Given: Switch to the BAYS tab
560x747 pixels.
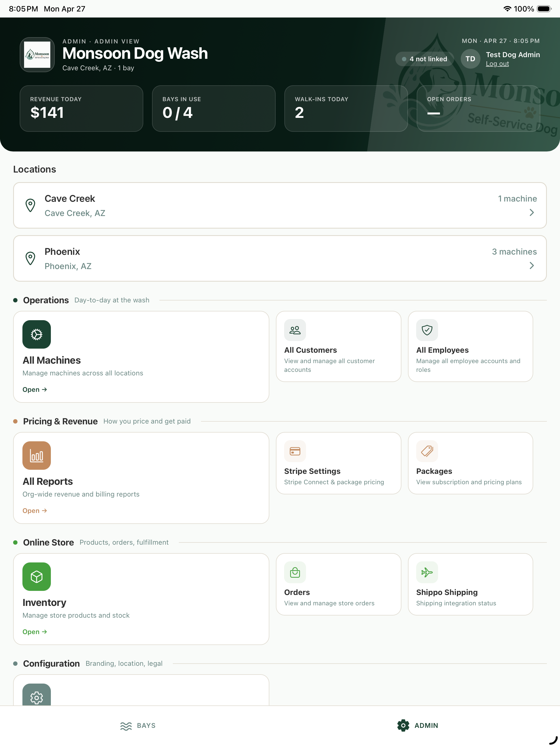Looking at the screenshot, I should [138, 726].
